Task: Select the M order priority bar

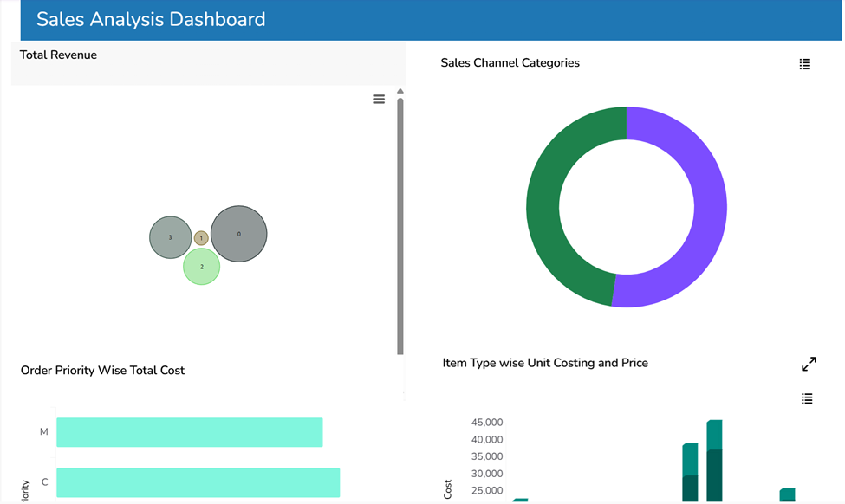Action: (x=189, y=432)
